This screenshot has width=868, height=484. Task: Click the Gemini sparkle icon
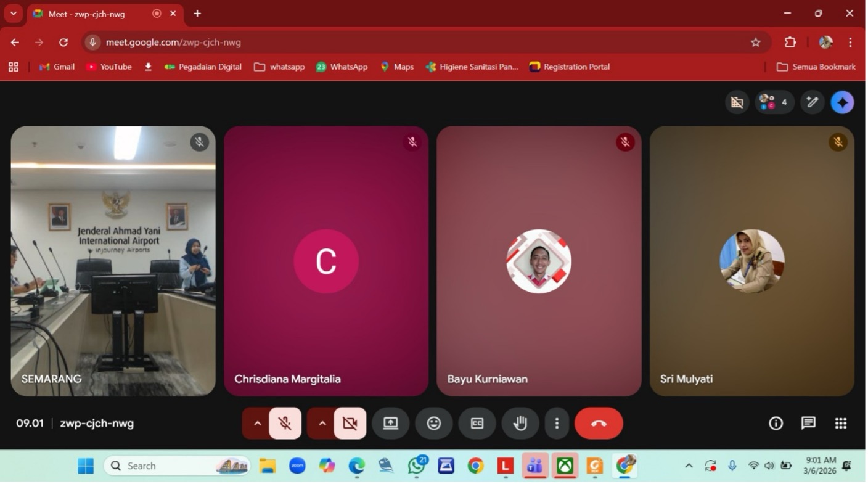tap(842, 102)
